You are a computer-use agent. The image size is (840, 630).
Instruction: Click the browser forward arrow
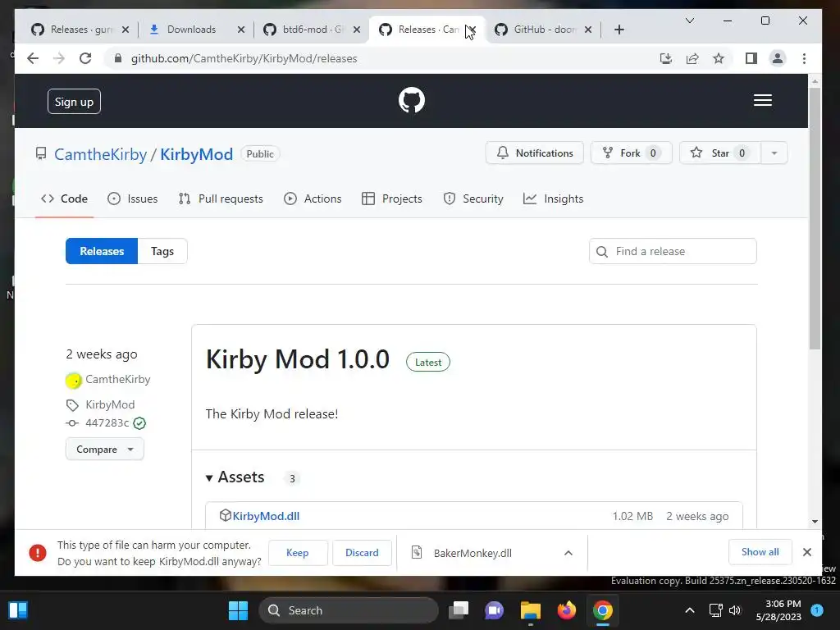[x=59, y=58]
